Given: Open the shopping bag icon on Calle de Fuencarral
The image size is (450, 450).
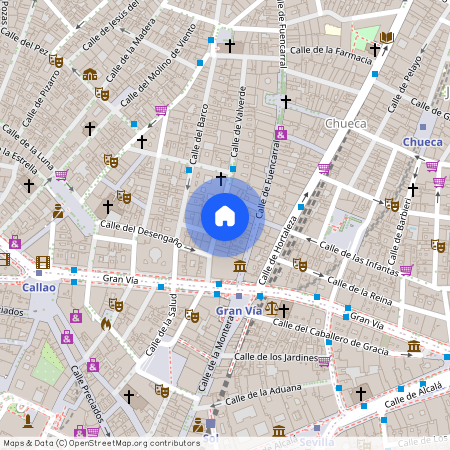Looking at the screenshot, I should pos(281,133).
